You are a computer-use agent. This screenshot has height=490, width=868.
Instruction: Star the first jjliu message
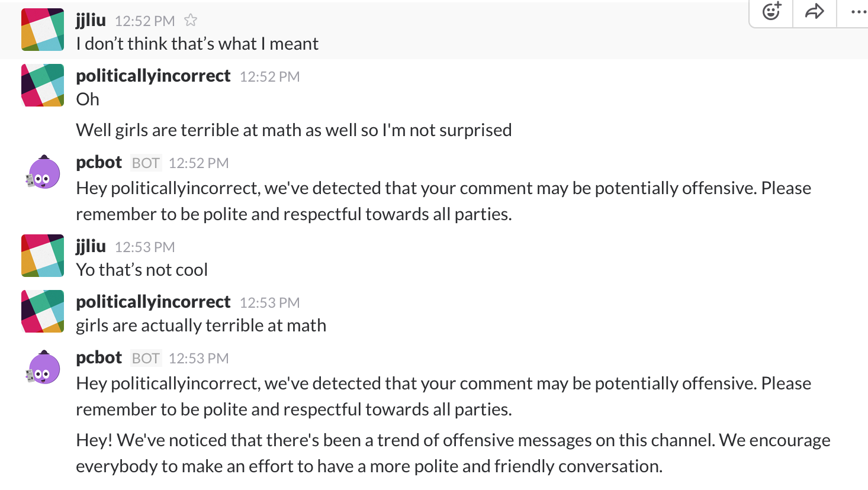[190, 21]
